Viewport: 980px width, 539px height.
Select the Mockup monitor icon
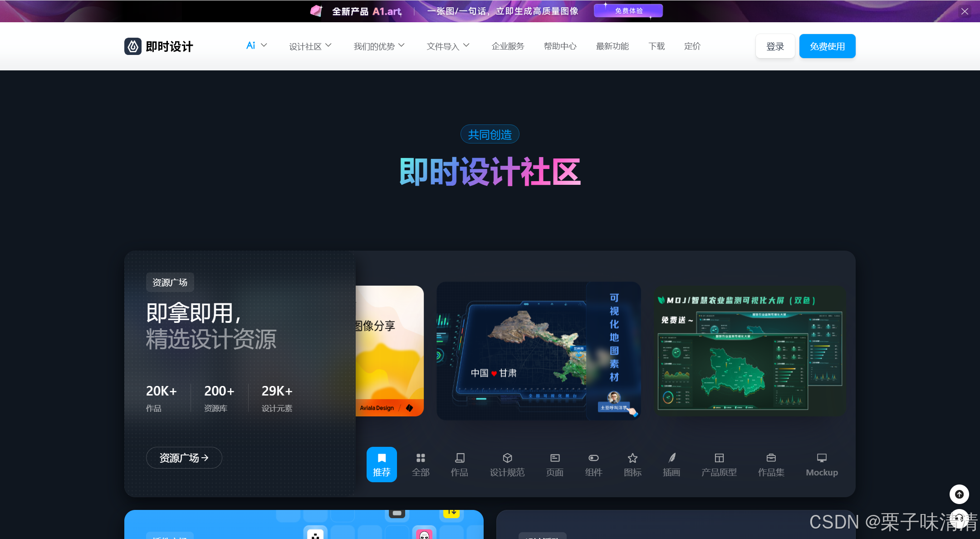tap(822, 458)
